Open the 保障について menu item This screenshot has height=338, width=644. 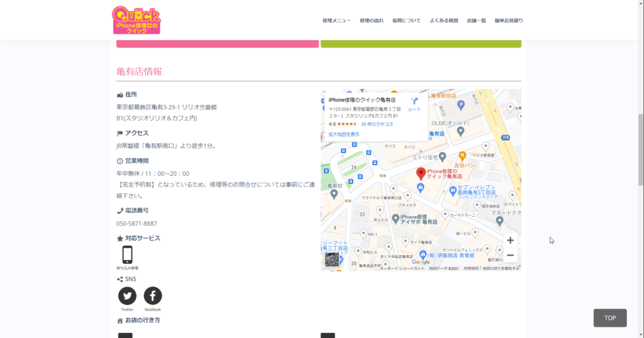(x=406, y=21)
